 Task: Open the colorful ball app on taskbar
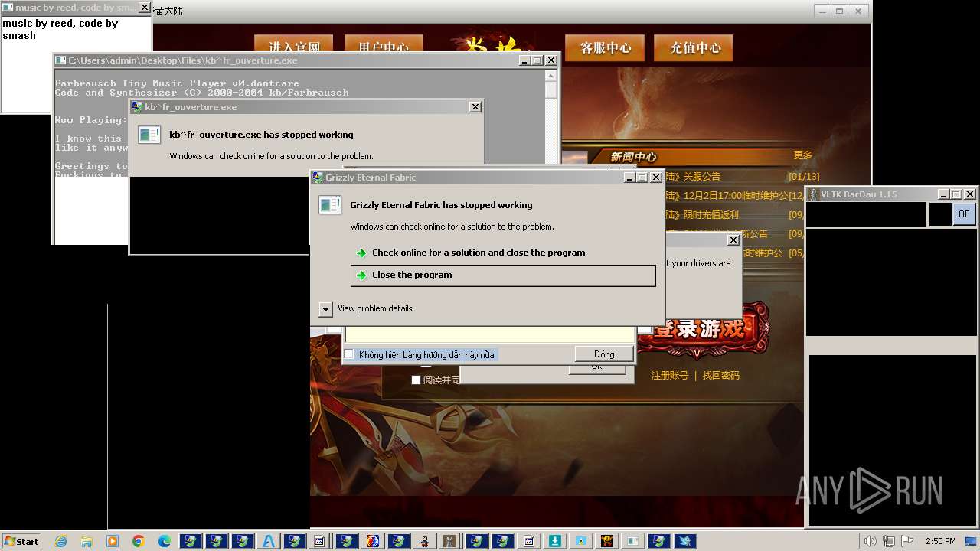coord(373,541)
